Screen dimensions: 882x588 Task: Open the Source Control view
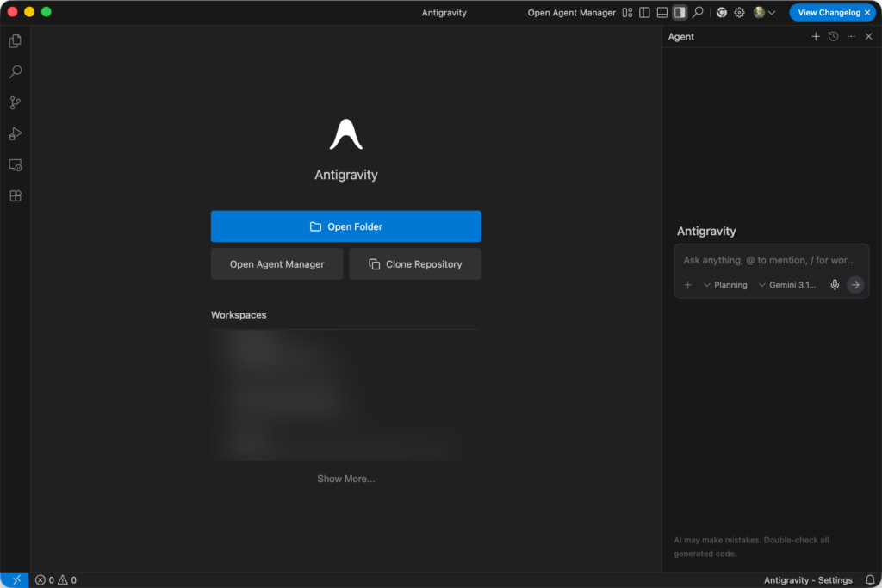click(x=15, y=103)
